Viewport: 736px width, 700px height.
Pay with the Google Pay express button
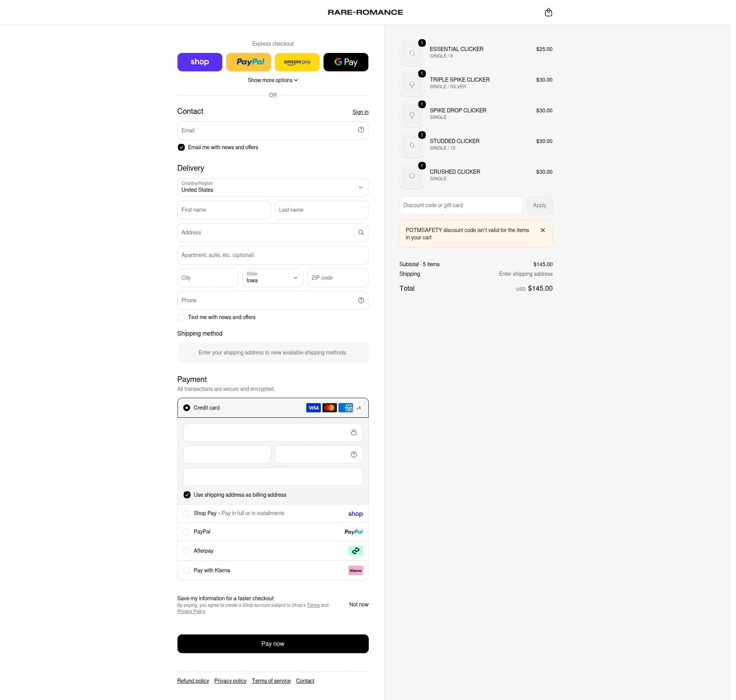346,62
